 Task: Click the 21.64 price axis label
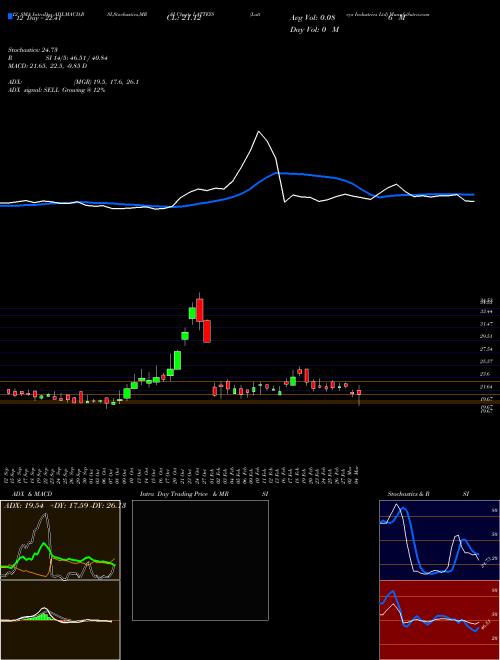486,386
